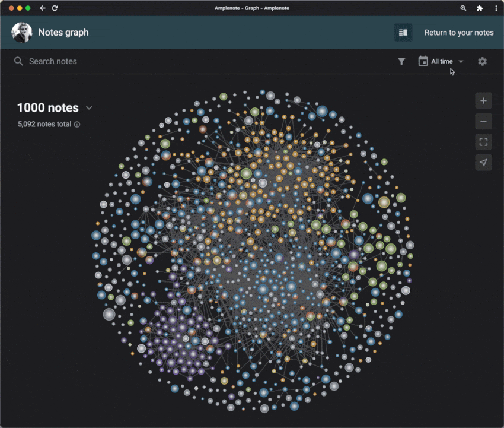The image size is (504, 428).
Task: Click the browser back arrow
Action: [43, 8]
